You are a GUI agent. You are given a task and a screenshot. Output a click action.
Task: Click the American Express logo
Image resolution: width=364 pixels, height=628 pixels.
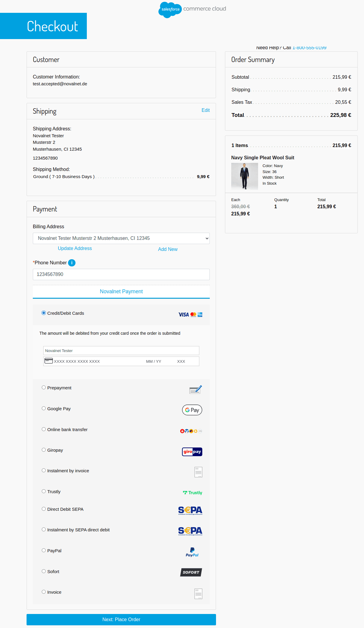[200, 314]
